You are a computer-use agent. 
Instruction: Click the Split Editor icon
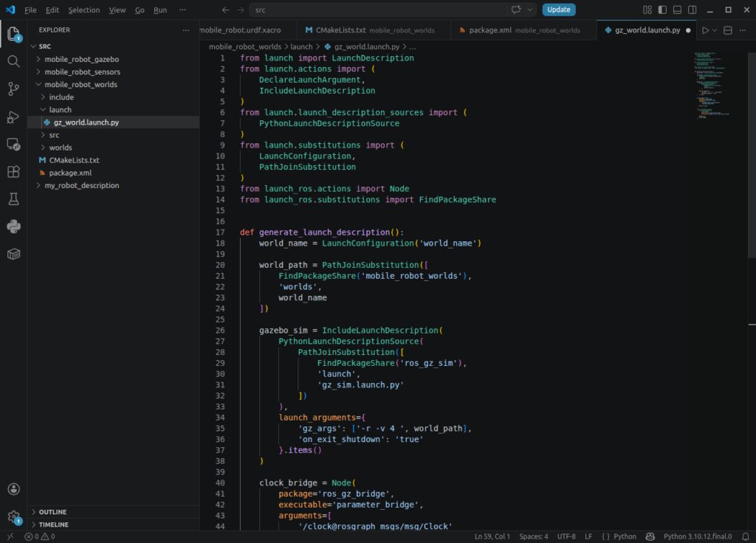pyautogui.click(x=727, y=30)
